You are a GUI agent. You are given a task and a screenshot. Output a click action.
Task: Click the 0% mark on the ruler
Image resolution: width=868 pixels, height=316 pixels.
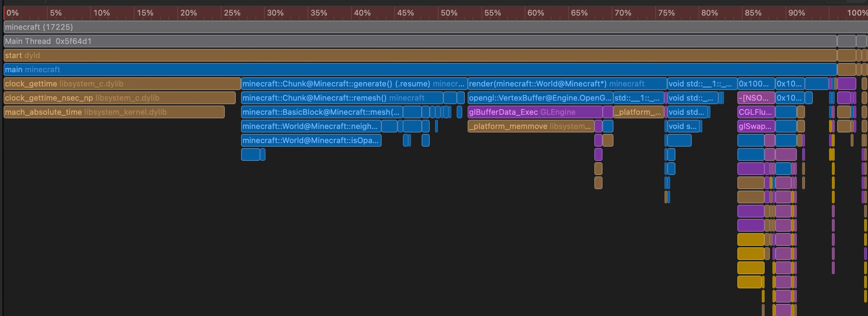coord(13,13)
